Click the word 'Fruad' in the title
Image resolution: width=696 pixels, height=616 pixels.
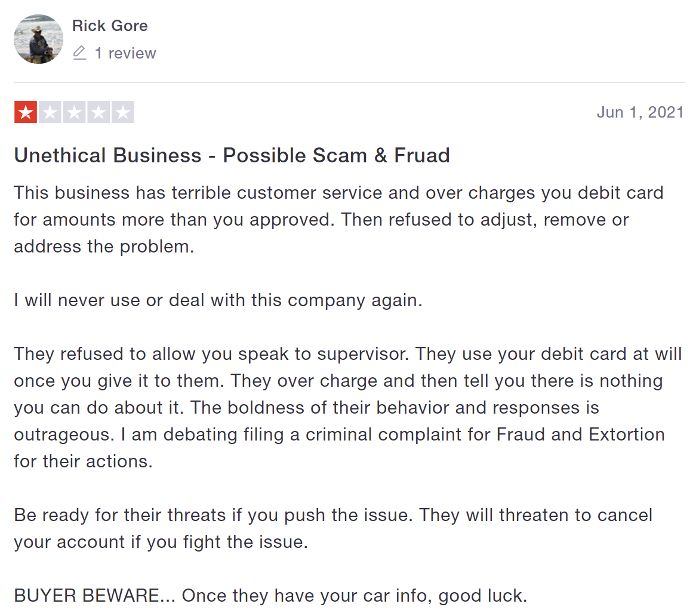[421, 155]
